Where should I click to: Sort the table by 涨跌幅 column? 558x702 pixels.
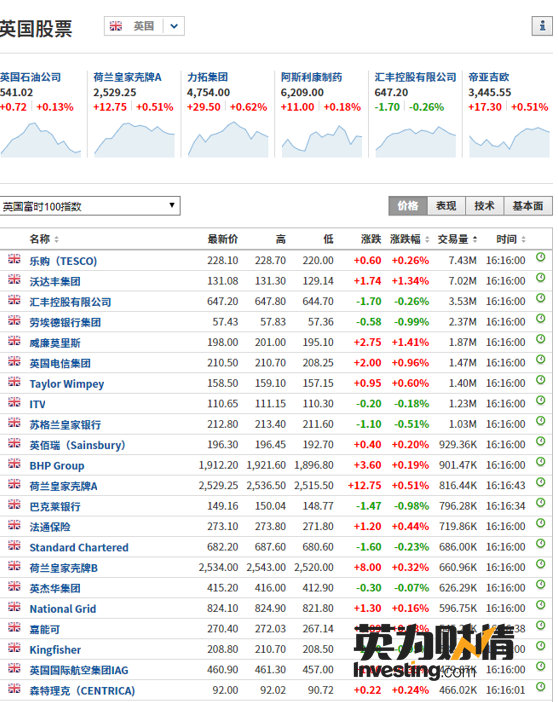click(409, 239)
